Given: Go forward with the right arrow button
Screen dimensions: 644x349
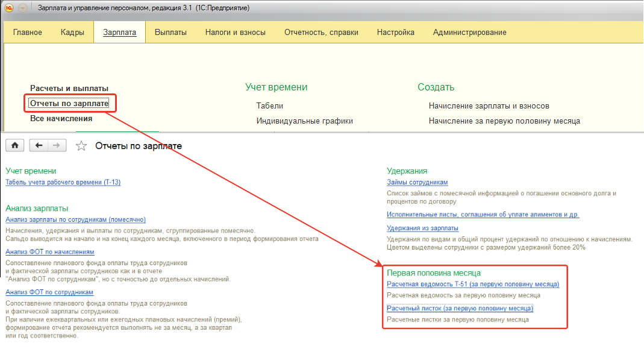Looking at the screenshot, I should point(57,145).
